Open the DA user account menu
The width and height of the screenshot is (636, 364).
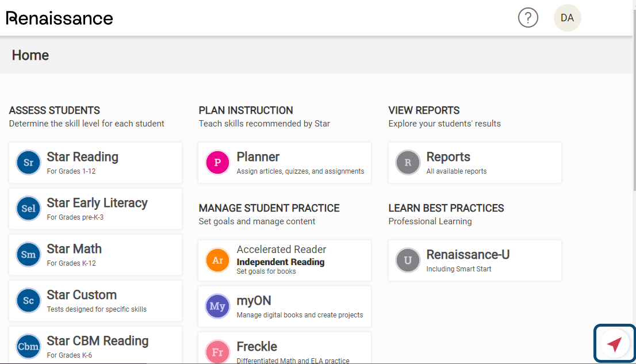pyautogui.click(x=567, y=18)
